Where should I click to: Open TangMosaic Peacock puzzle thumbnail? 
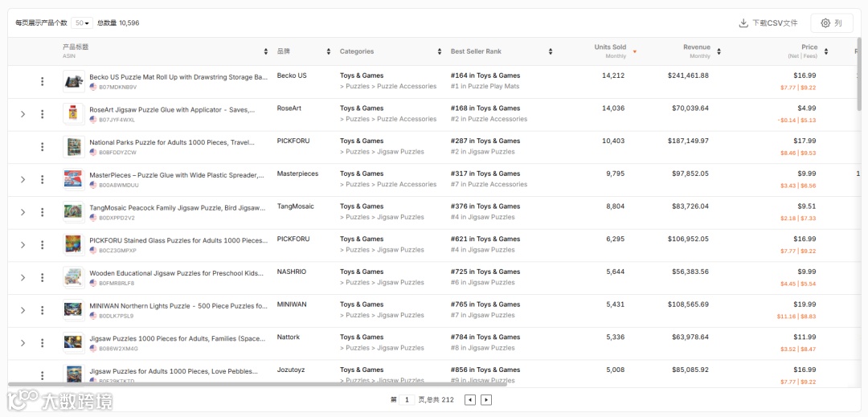pyautogui.click(x=74, y=212)
